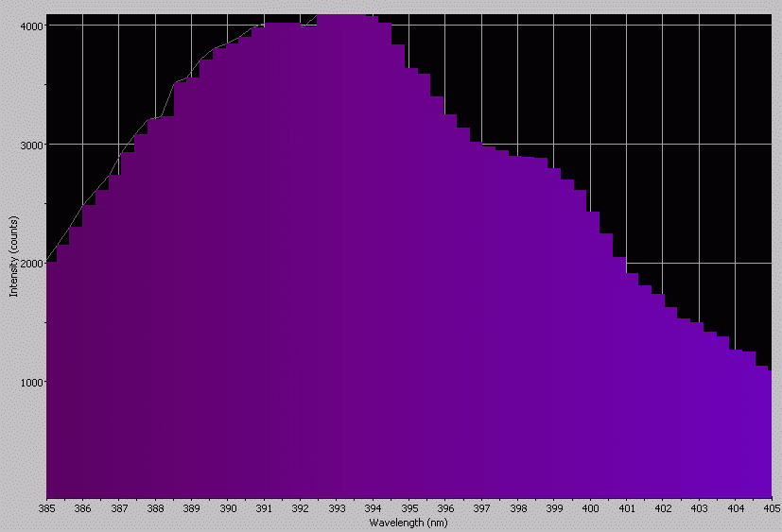Click the 385 wavelength axis label
This screenshot has height=532, width=782.
coord(46,508)
